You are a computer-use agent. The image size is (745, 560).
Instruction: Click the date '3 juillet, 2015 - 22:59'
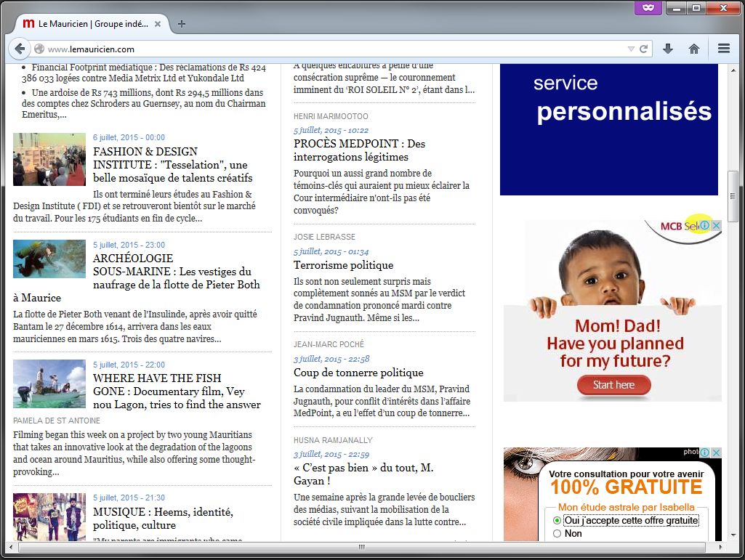(x=331, y=455)
